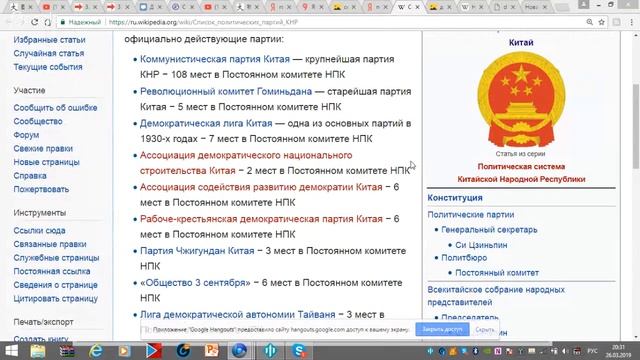Click 'Цитировать страницу' tools link
The image size is (640, 360).
(x=56, y=298)
